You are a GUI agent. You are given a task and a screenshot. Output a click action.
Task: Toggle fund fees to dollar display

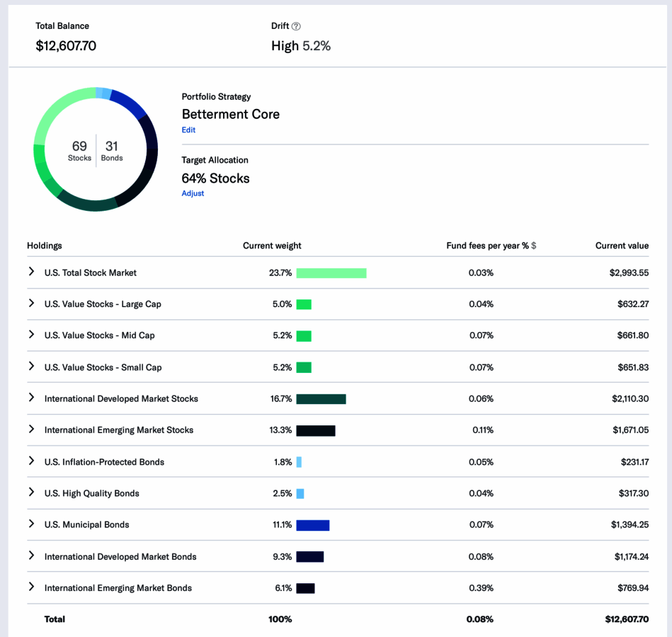[534, 246]
